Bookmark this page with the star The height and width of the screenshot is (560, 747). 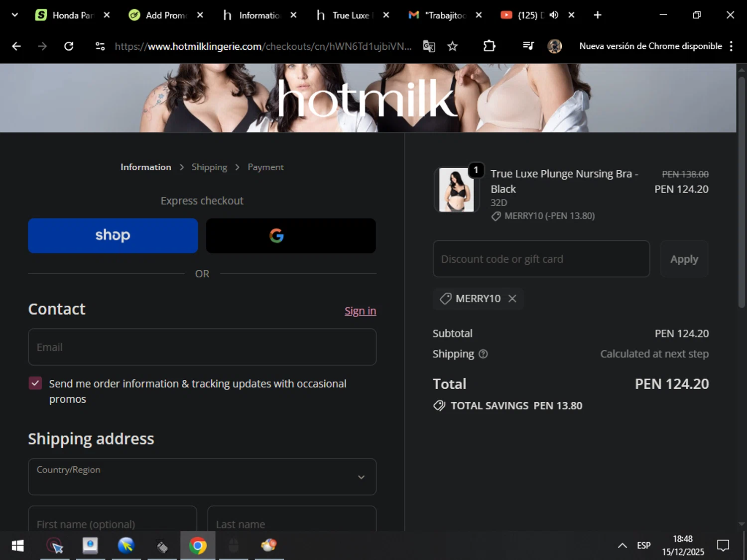point(452,46)
